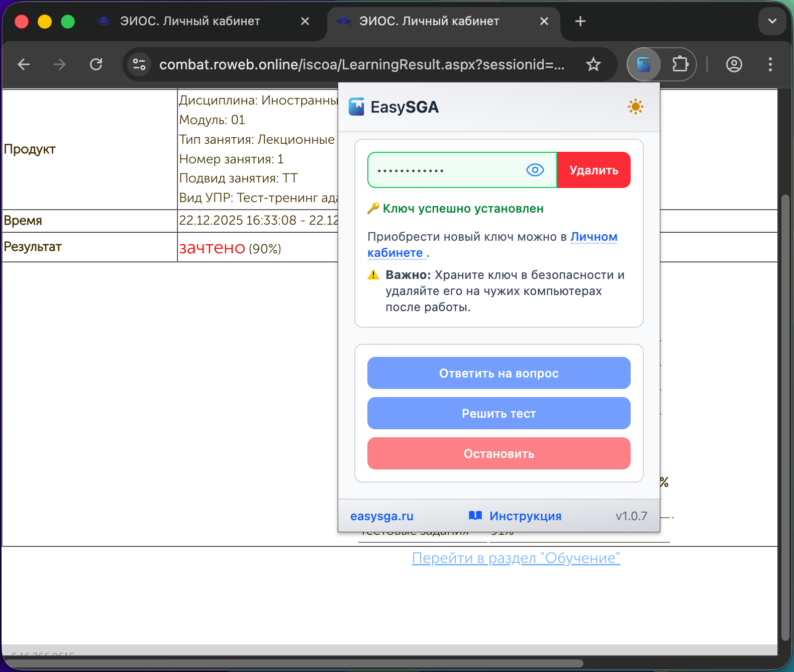Image resolution: width=794 pixels, height=672 pixels.
Task: Open the Chrome three-dot menu
Action: (770, 64)
